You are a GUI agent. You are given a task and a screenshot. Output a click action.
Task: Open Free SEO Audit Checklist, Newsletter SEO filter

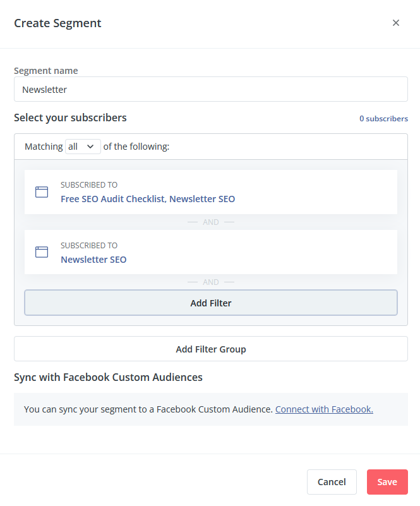point(148,199)
